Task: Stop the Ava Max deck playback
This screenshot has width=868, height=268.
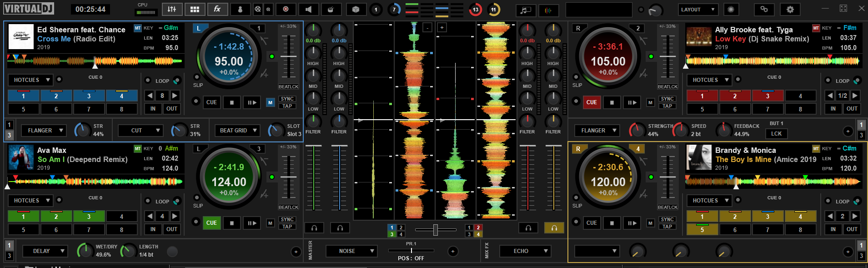Action: click(x=232, y=223)
